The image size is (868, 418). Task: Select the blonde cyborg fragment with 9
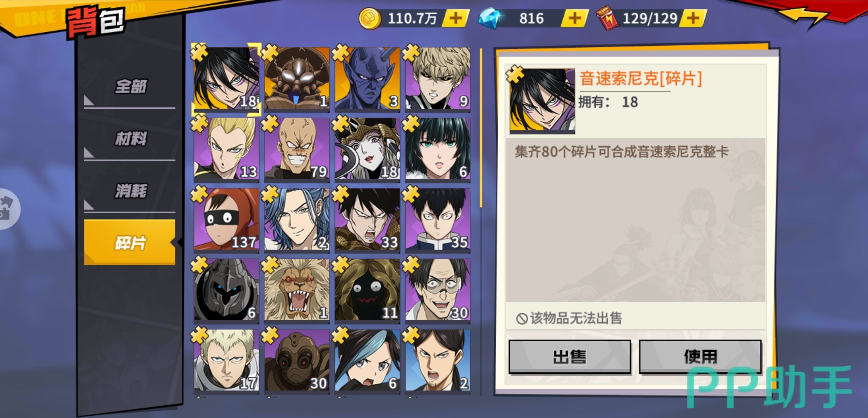(437, 79)
